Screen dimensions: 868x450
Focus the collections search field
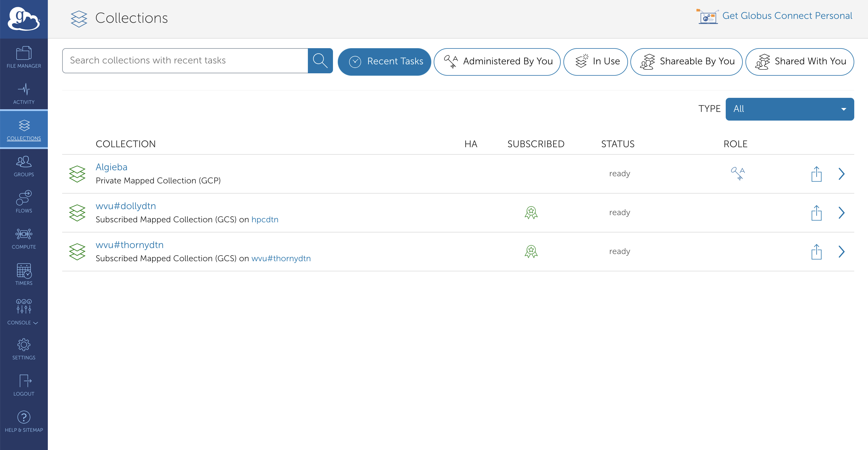[x=185, y=61]
